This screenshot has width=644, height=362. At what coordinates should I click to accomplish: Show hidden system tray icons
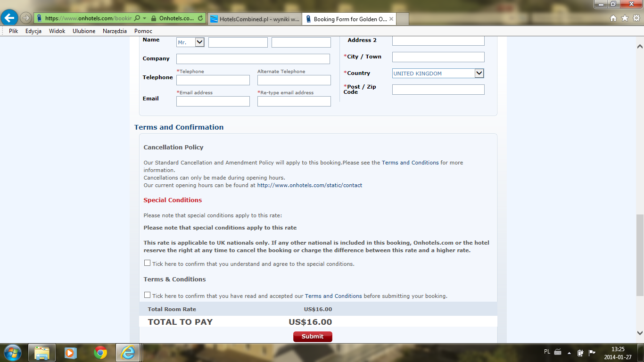pyautogui.click(x=569, y=353)
